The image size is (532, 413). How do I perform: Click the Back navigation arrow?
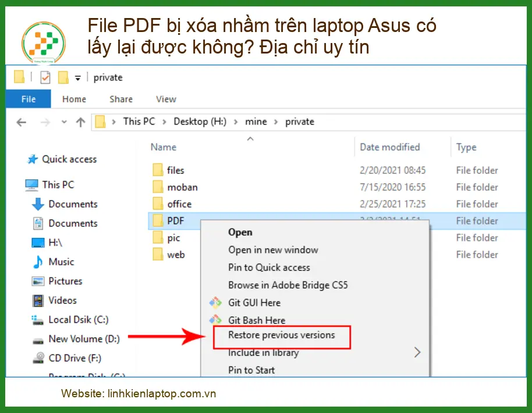pos(22,122)
